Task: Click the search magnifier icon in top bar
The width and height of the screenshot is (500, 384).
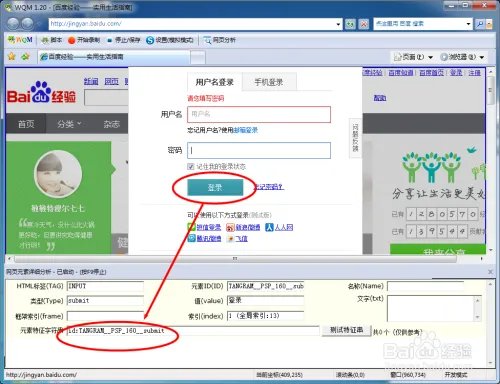Action: [x=480, y=24]
